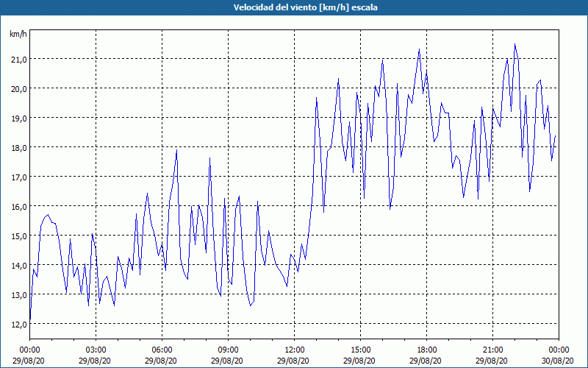
Task: Click the 21:00 time label
Action: 492,350
